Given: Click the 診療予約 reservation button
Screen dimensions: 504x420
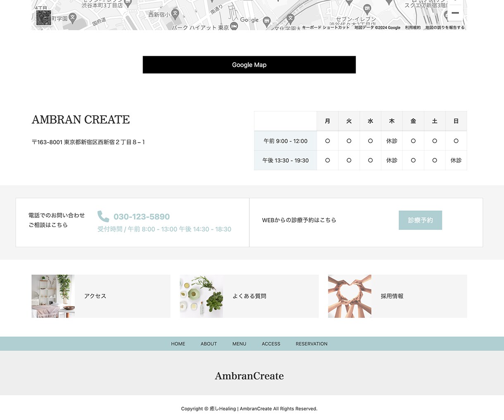Looking at the screenshot, I should point(420,220).
